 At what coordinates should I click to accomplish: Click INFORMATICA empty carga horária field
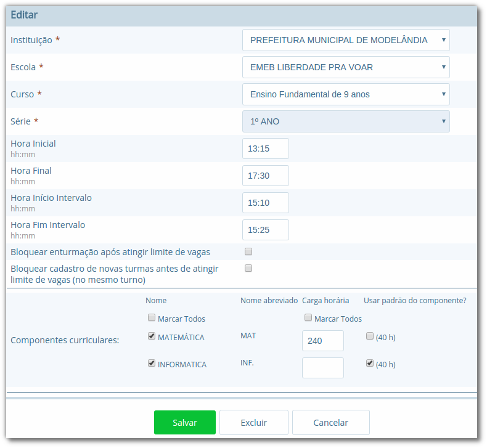tap(322, 368)
